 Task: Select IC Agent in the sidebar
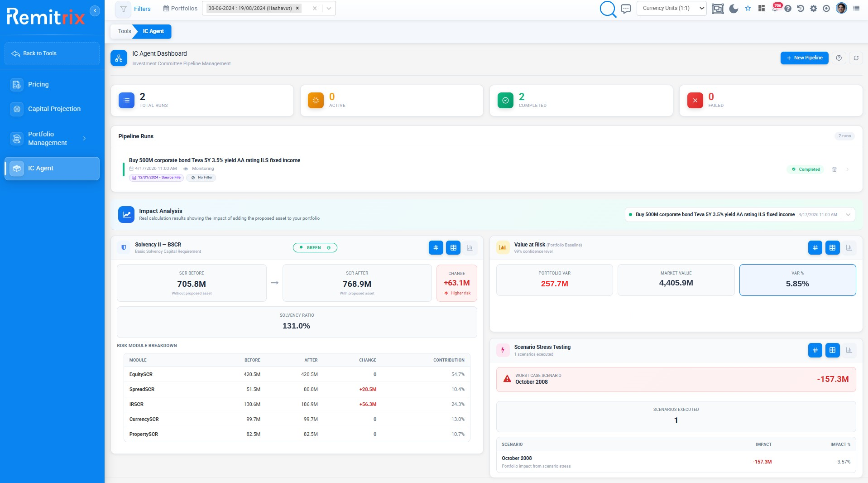[52, 169]
